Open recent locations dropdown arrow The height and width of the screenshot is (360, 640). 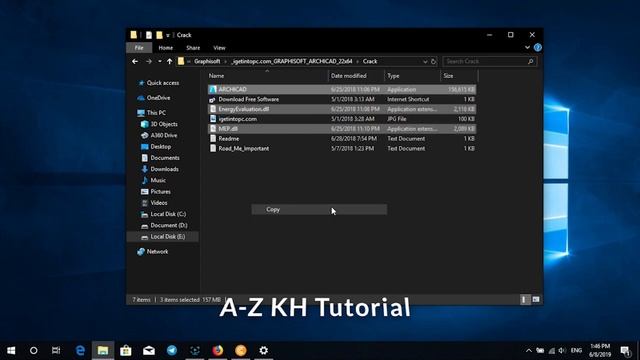(x=160, y=61)
